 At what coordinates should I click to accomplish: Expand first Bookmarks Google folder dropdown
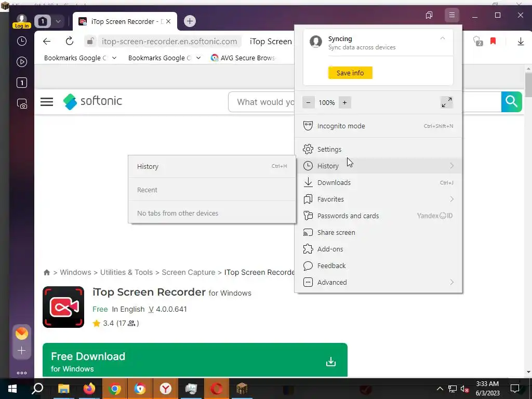pos(114,58)
